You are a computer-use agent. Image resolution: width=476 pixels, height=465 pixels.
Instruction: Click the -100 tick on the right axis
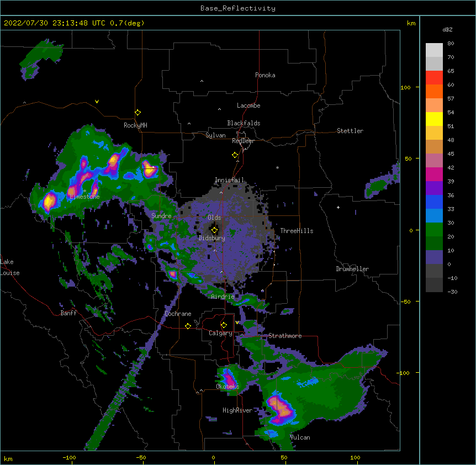[403, 373]
